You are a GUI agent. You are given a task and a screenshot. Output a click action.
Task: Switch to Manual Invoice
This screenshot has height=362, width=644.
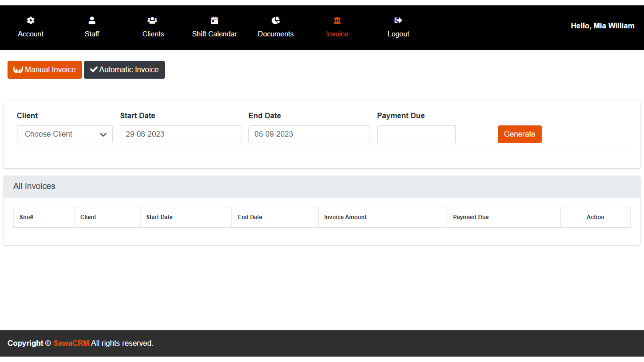(45, 70)
